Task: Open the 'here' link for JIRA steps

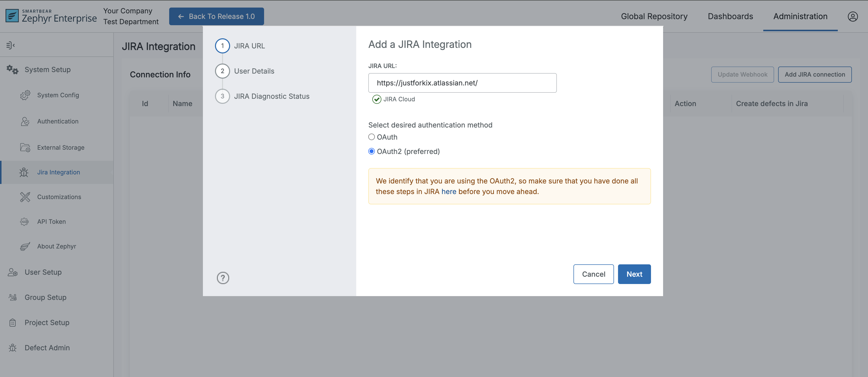Action: pos(449,192)
